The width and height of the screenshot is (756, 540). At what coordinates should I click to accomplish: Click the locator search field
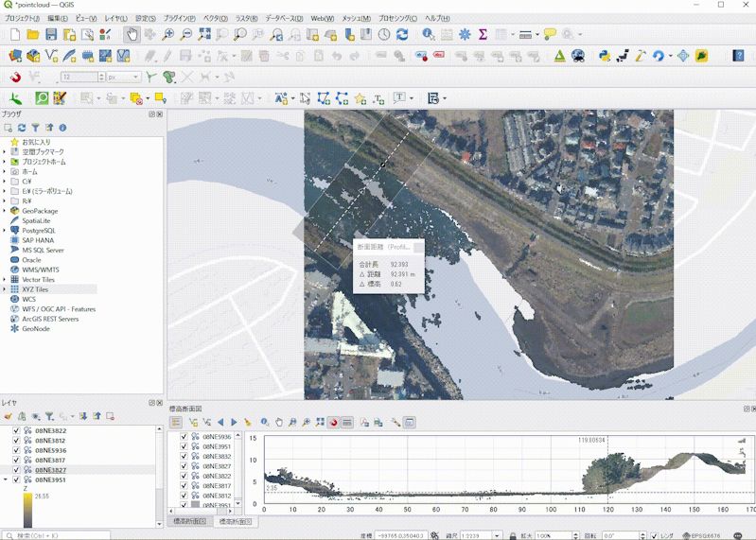click(56, 535)
